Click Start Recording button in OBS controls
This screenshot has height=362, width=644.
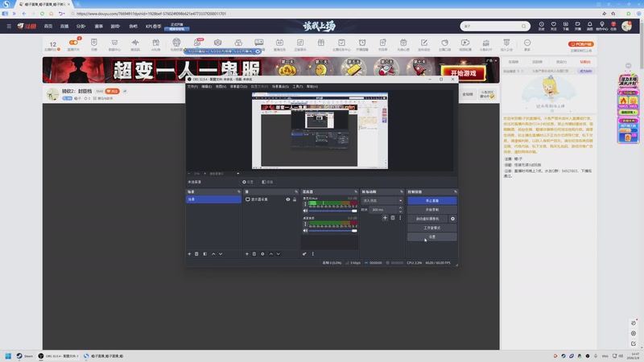[x=432, y=210]
